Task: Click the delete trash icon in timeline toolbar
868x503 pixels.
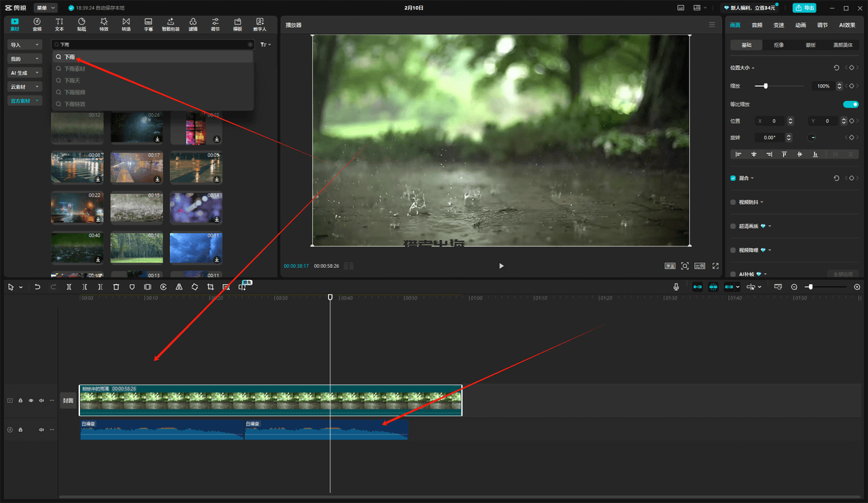Action: pos(116,287)
